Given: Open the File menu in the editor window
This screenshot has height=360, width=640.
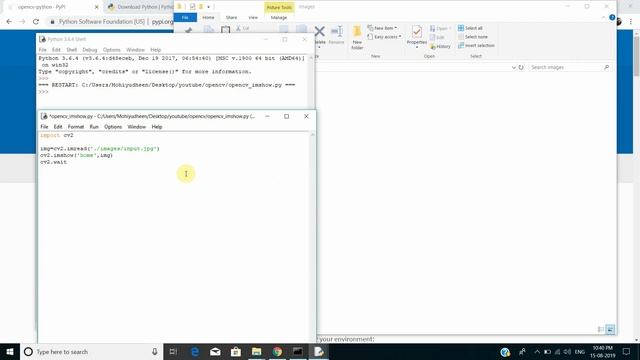Looking at the screenshot, I should (44, 127).
